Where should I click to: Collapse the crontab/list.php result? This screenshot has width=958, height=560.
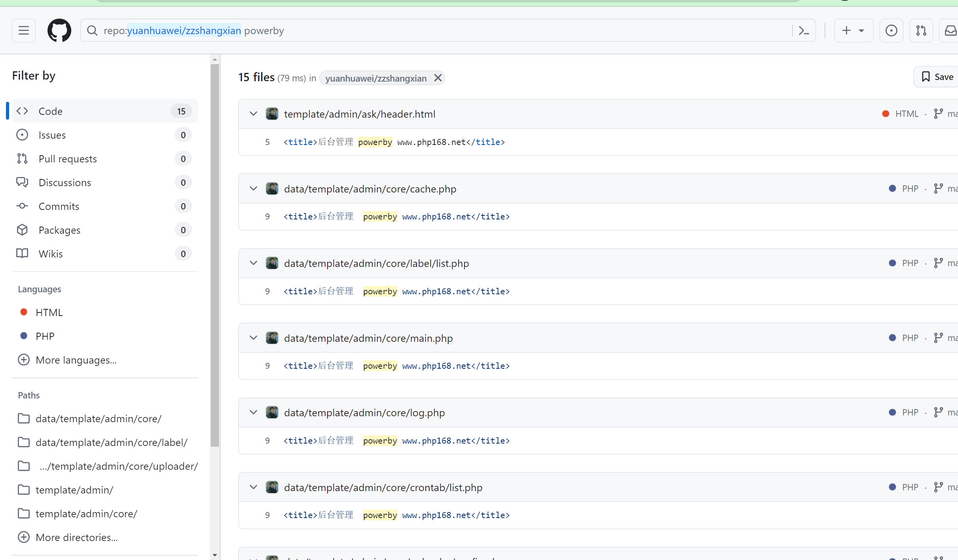[253, 487]
